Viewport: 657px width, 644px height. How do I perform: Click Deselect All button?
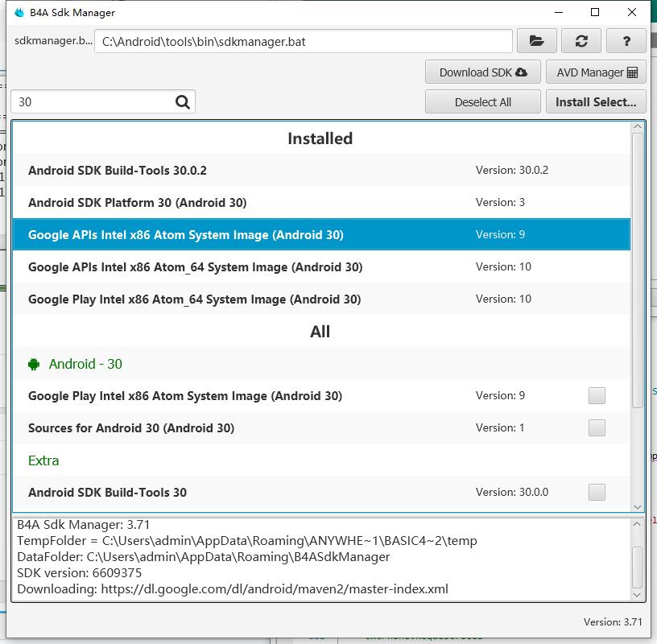(x=483, y=101)
